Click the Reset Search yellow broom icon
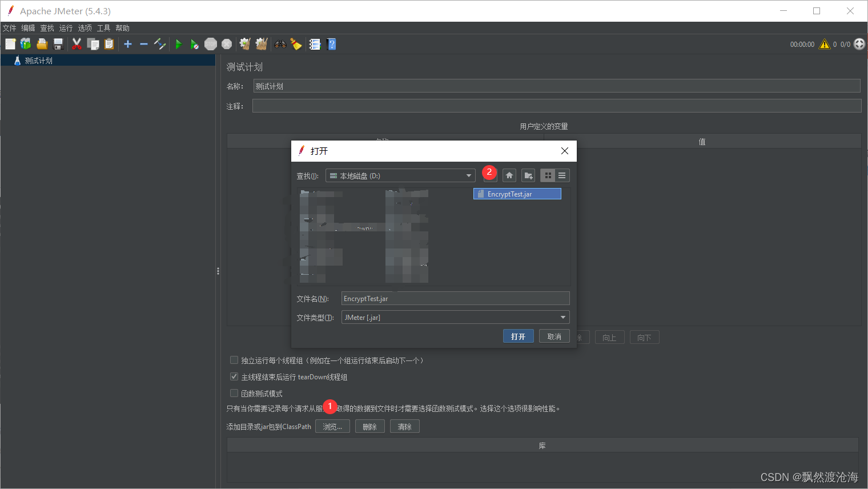The height and width of the screenshot is (489, 868). point(296,44)
